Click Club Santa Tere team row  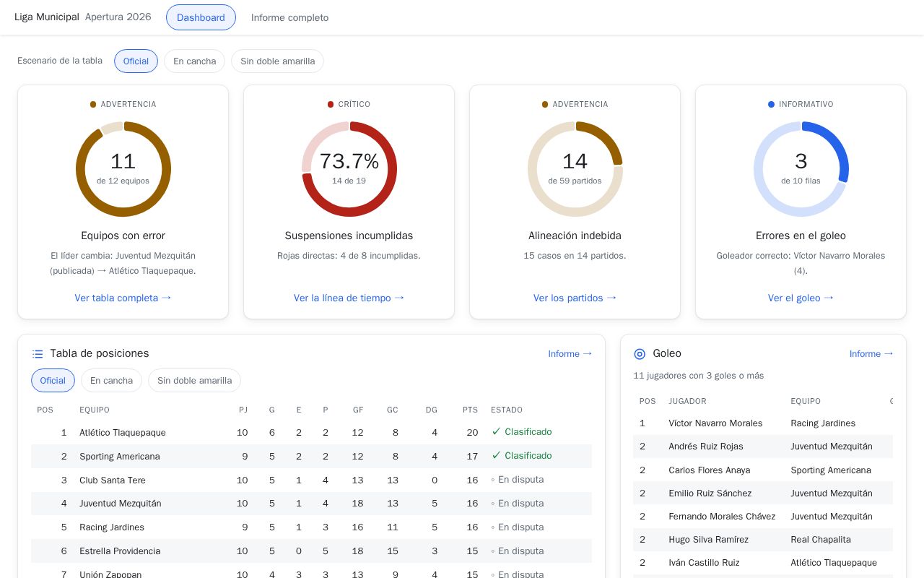(x=311, y=480)
